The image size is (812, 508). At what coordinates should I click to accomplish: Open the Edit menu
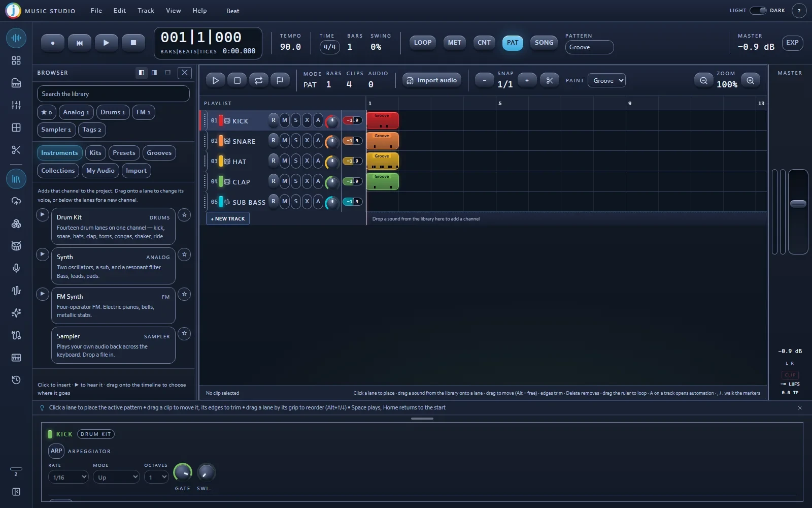pos(120,11)
